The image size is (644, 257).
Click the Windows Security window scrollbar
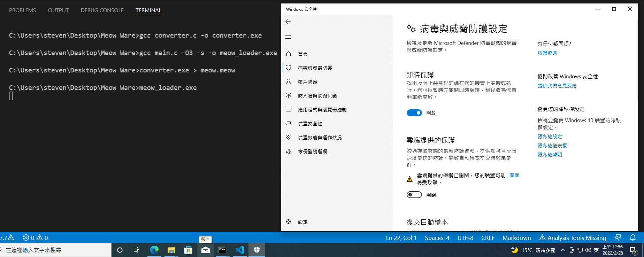[x=637, y=60]
